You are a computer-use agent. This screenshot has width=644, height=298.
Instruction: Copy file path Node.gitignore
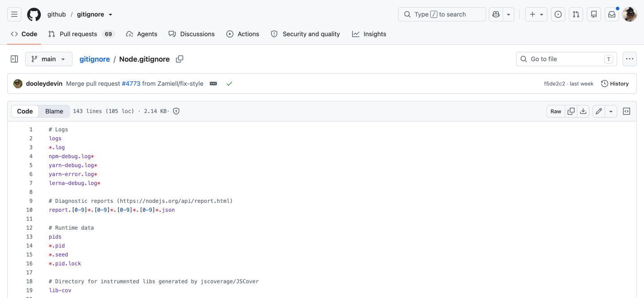click(179, 59)
